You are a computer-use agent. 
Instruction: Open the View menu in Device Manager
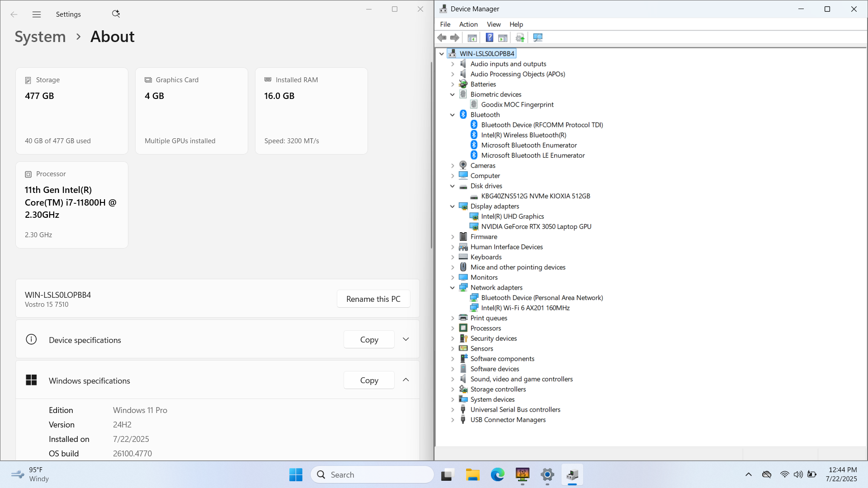[494, 24]
